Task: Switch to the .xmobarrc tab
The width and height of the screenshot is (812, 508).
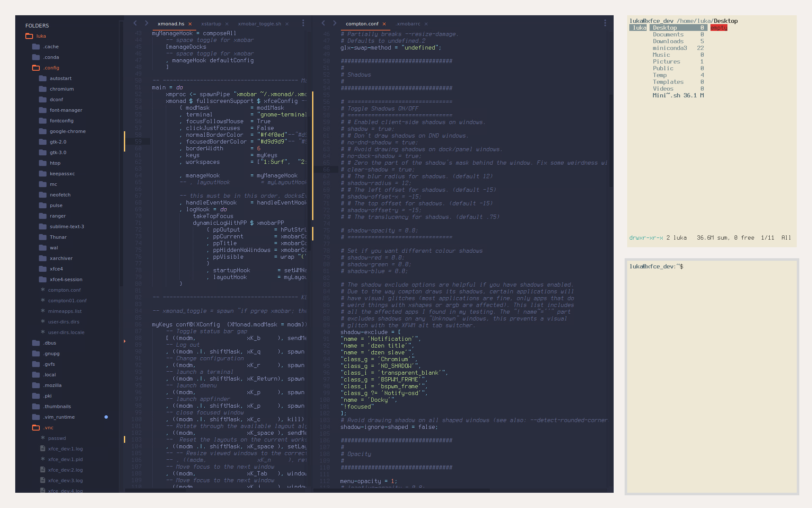Action: point(409,24)
